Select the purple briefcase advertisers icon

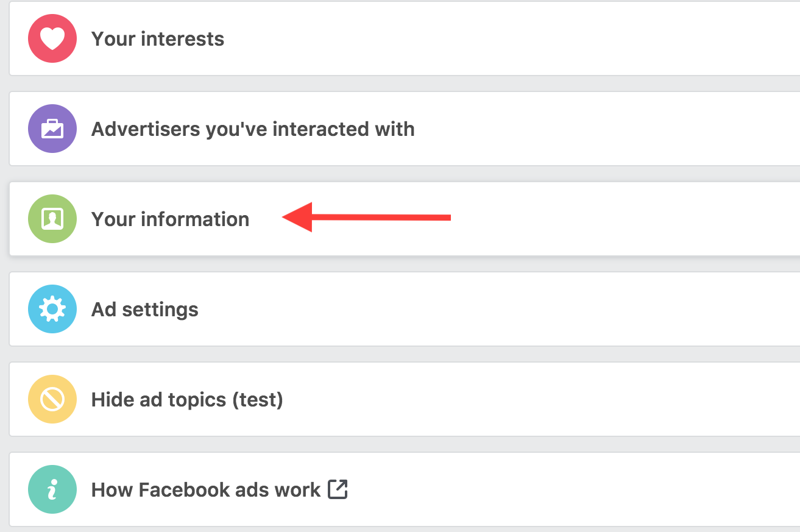tap(52, 129)
